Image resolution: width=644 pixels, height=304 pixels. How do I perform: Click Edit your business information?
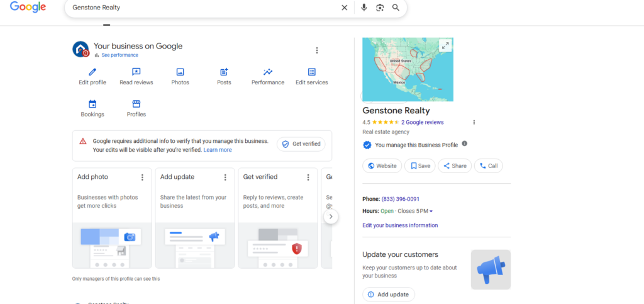(x=400, y=225)
